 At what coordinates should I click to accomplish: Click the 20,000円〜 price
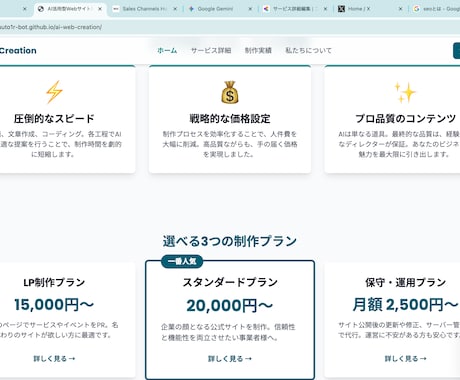coord(230,306)
